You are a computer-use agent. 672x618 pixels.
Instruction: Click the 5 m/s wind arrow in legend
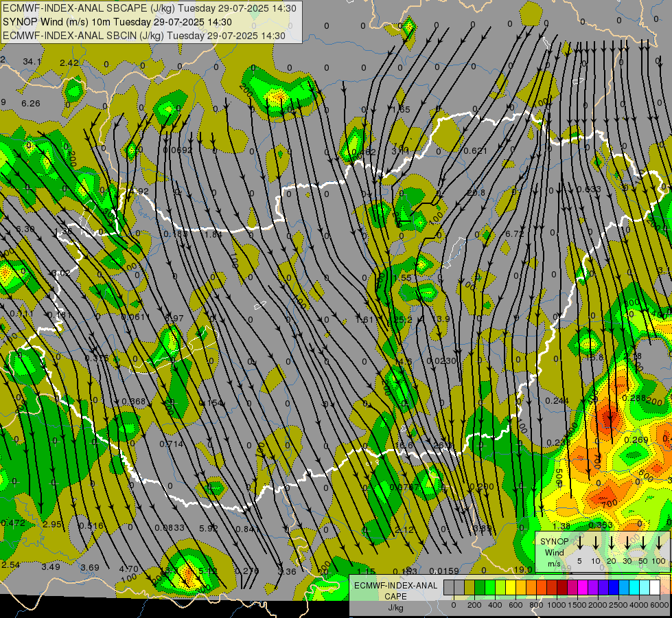coord(580,542)
